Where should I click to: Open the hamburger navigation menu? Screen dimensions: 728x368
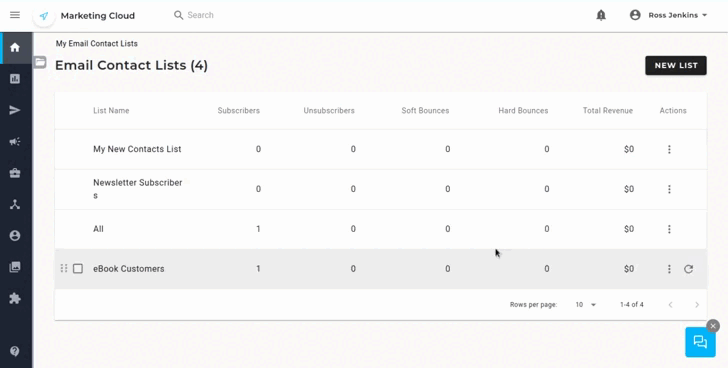click(15, 15)
